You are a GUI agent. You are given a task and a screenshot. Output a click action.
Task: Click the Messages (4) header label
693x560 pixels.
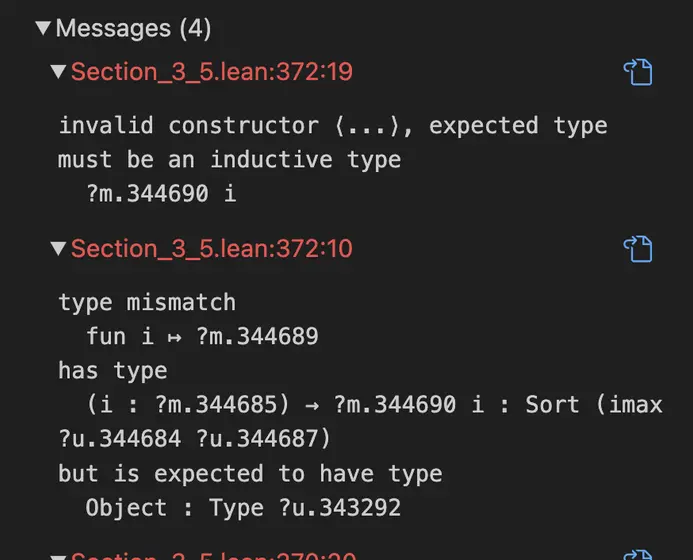[133, 29]
